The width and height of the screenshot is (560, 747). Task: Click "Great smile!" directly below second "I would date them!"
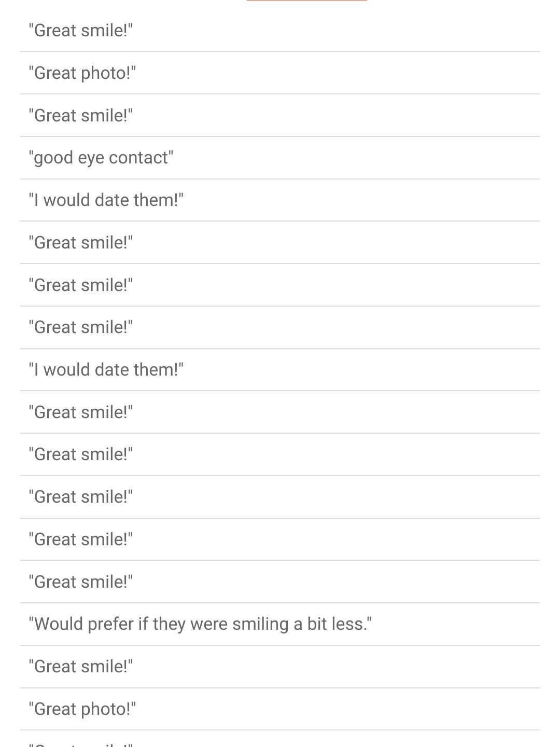point(81,412)
